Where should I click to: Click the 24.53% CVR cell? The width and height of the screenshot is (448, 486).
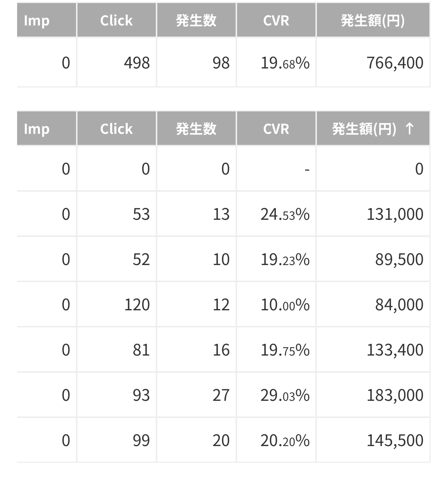tap(285, 214)
